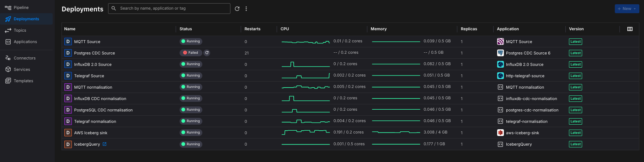Click the aws-iceberg-sink application icon

(x=500, y=133)
